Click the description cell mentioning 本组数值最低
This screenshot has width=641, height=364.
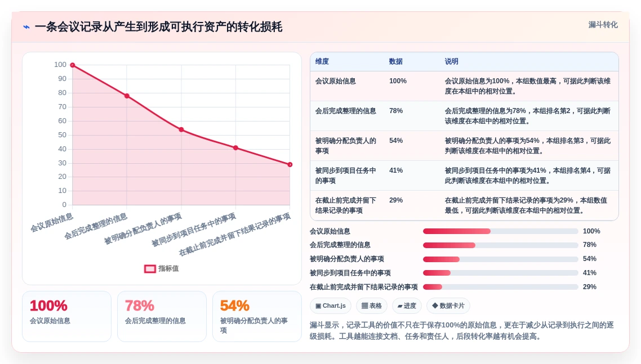pos(527,205)
